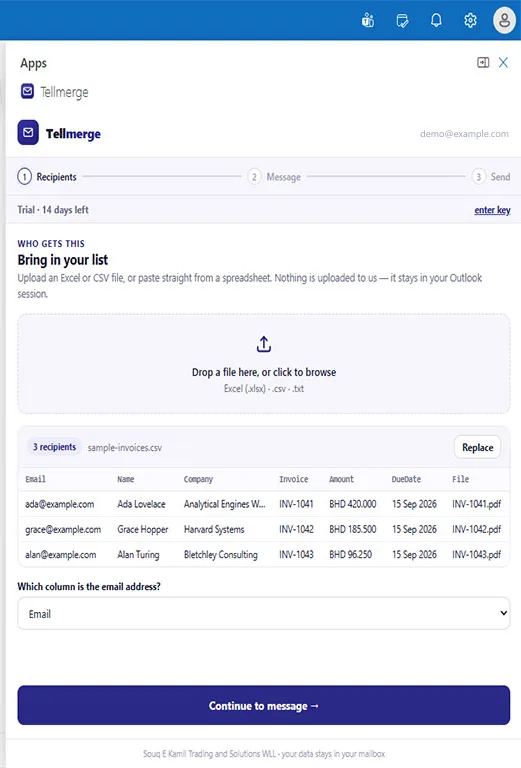The image size is (521, 768).
Task: Pop out the Apps pane
Action: 483,62
